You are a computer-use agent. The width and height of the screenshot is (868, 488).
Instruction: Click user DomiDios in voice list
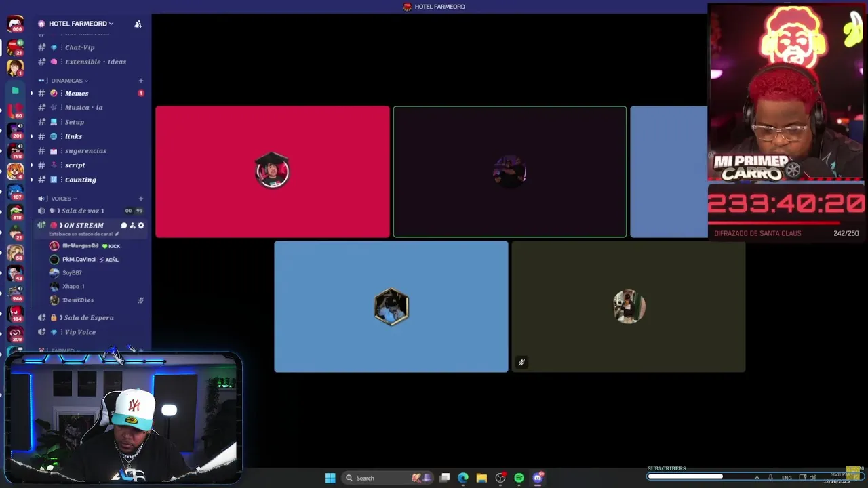pos(78,300)
